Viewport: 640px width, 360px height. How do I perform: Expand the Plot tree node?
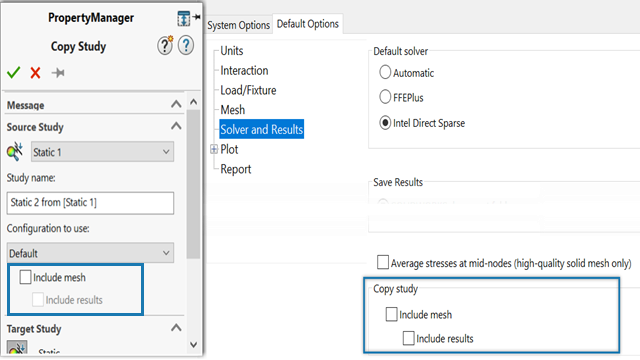pos(214,149)
